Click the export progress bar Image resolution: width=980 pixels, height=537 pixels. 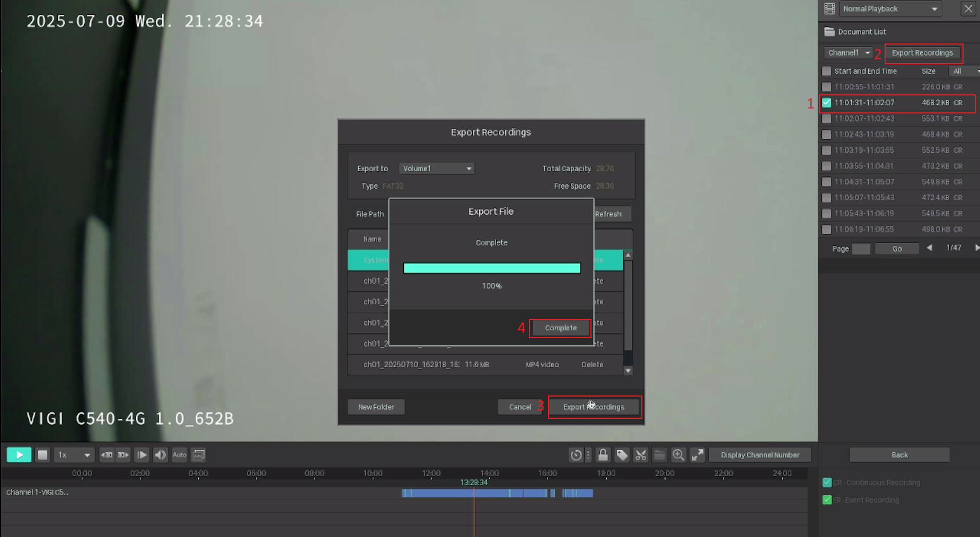coord(491,268)
